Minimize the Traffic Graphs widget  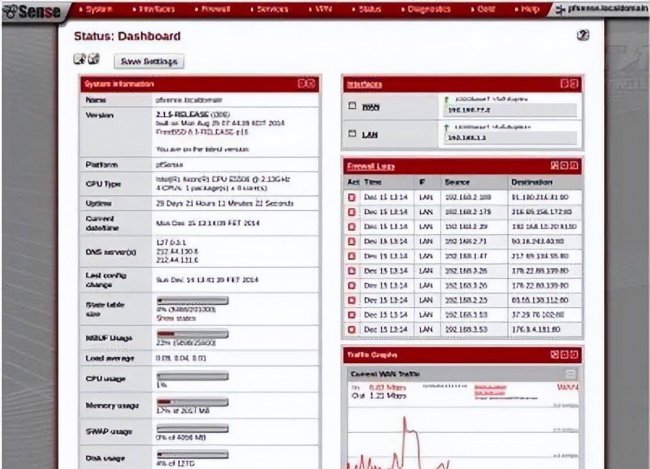[x=564, y=354]
